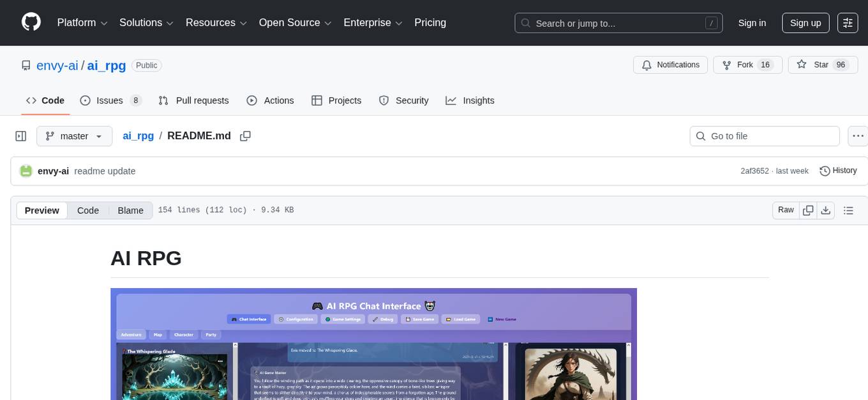This screenshot has height=400, width=868.
Task: Open the more file actions menu
Action: (858, 136)
